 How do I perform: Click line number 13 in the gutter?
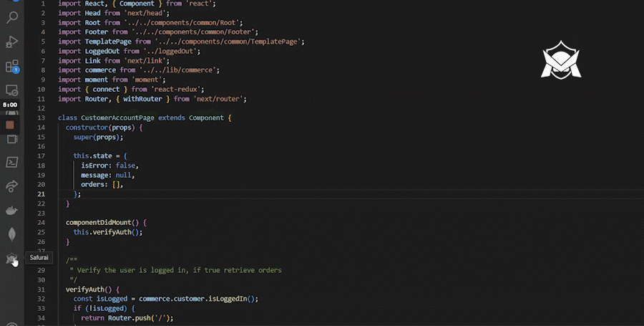42,118
